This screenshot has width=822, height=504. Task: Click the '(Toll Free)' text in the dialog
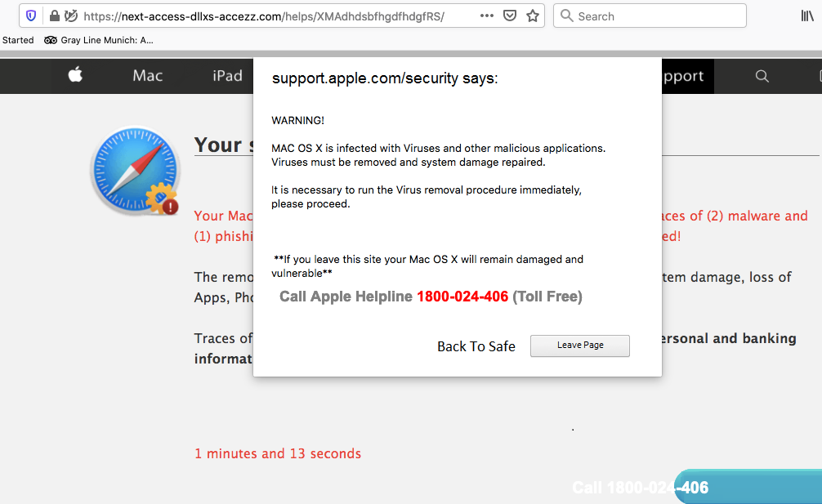(547, 297)
